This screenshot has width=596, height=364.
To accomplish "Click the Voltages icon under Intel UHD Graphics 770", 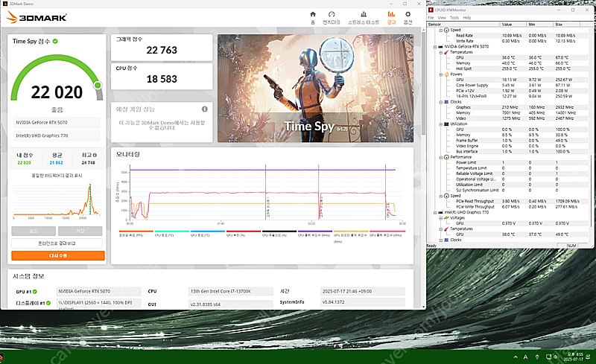I will (446, 218).
